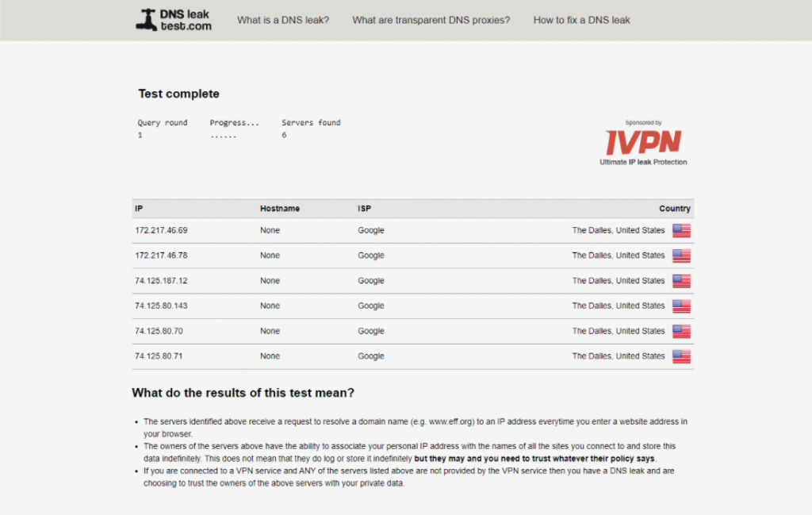Click 'None' hostname in 74.125.80.143 row

(270, 306)
